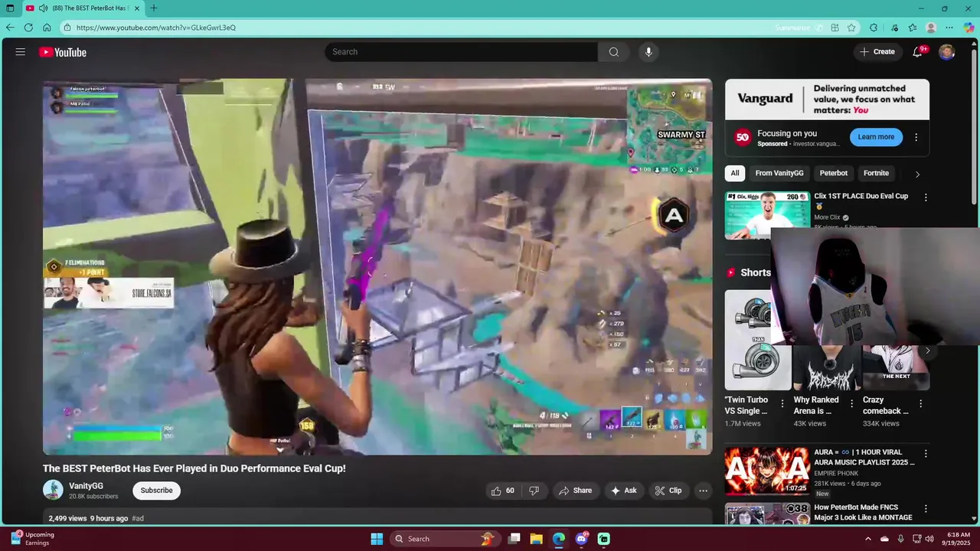Go back in the browser
980x551 pixels.
pyautogui.click(x=10, y=28)
